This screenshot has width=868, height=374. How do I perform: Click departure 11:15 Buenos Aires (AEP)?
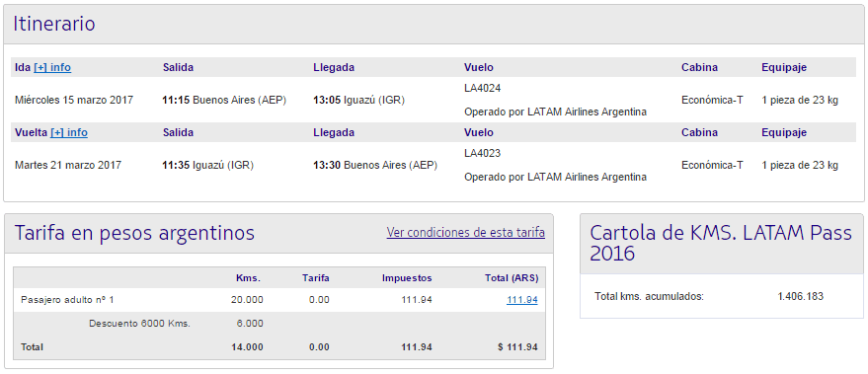point(224,101)
